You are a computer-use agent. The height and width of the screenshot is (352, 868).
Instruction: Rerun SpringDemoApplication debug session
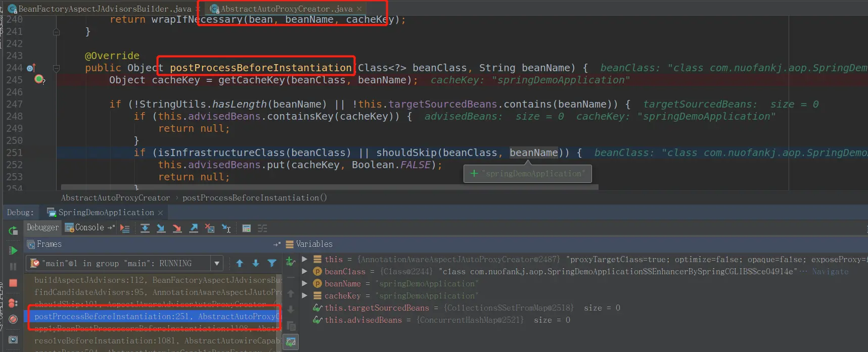point(13,231)
